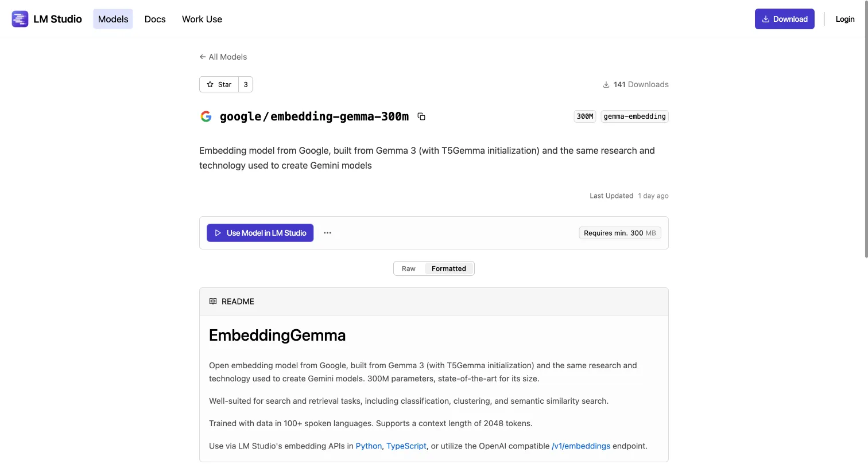The width and height of the screenshot is (868, 472).
Task: Click the README panel icon
Action: (x=212, y=301)
